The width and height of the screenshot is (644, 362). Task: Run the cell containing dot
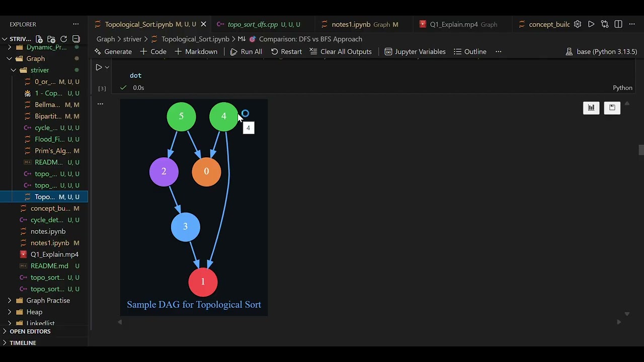tap(99, 67)
